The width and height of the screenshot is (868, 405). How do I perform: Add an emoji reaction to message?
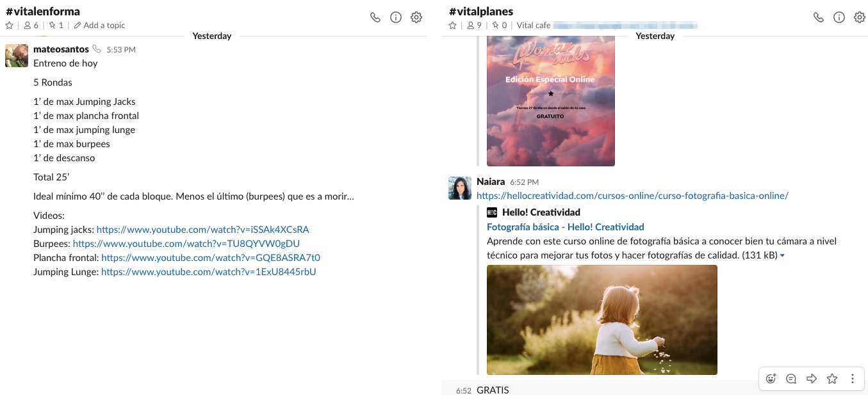(x=771, y=379)
